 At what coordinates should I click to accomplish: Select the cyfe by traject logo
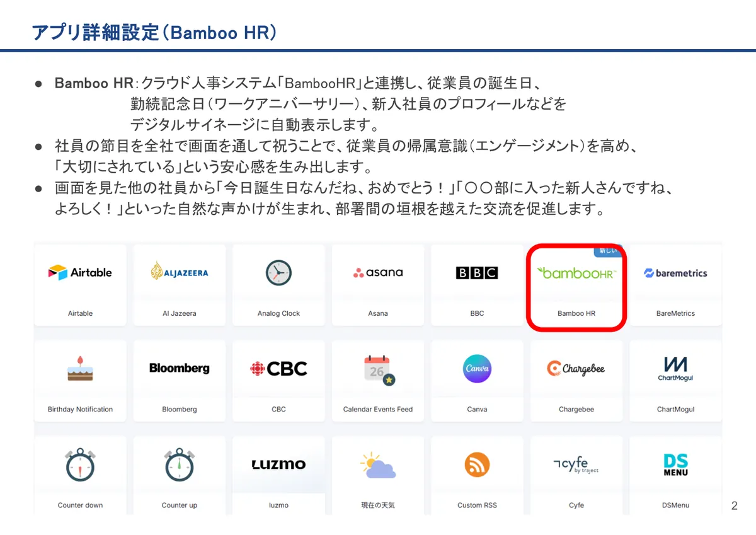pos(576,465)
